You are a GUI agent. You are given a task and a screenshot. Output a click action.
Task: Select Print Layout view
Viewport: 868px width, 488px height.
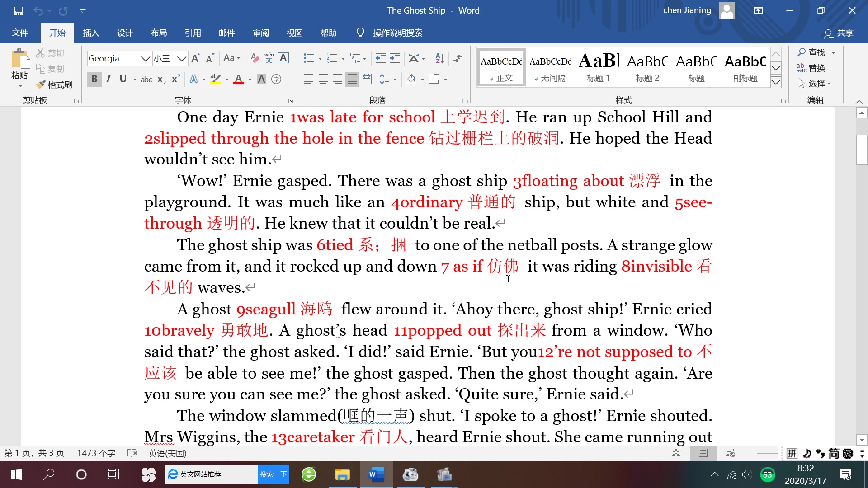click(x=703, y=453)
